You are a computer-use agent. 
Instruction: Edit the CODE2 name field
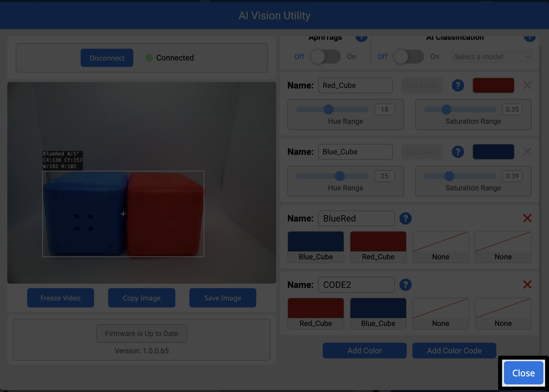pos(356,284)
